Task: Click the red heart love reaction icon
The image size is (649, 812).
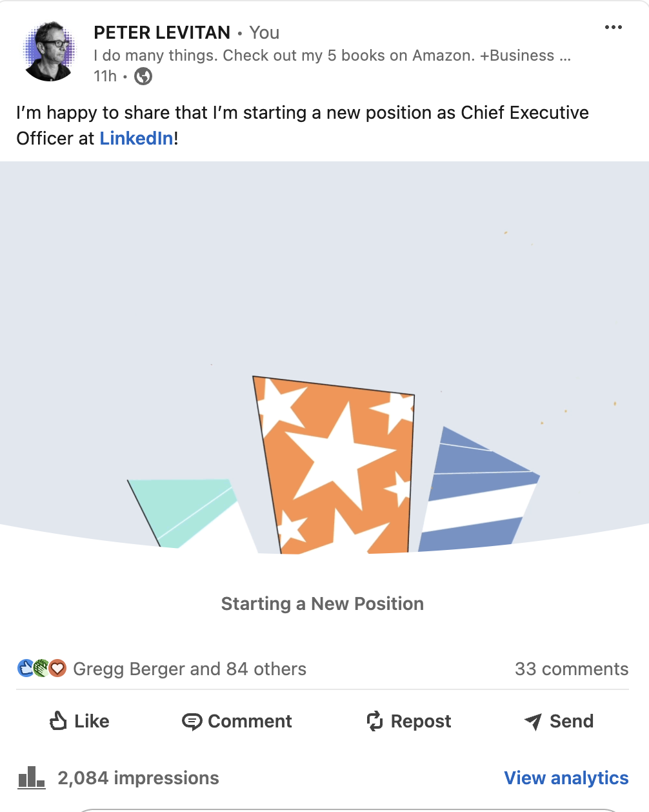Action: [x=58, y=668]
